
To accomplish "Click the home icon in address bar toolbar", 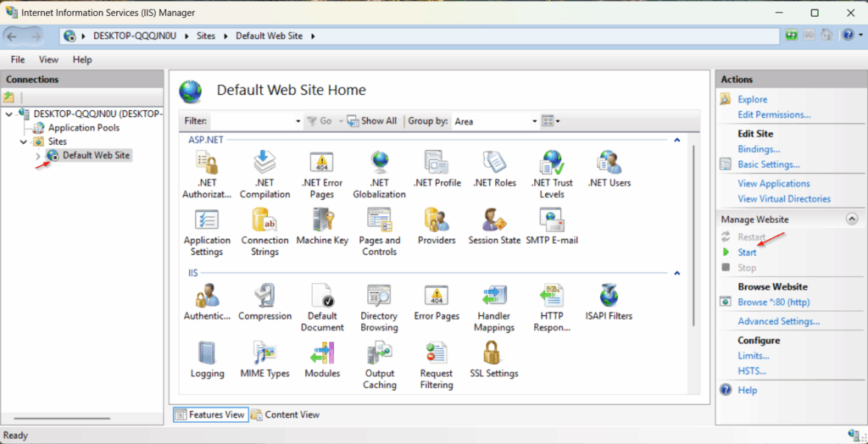I will coord(826,36).
